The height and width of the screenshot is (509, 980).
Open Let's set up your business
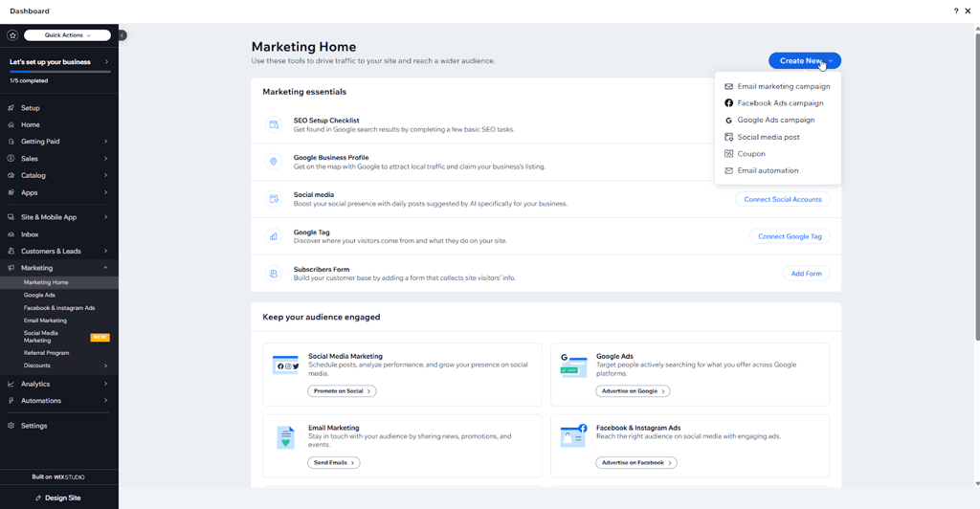59,62
